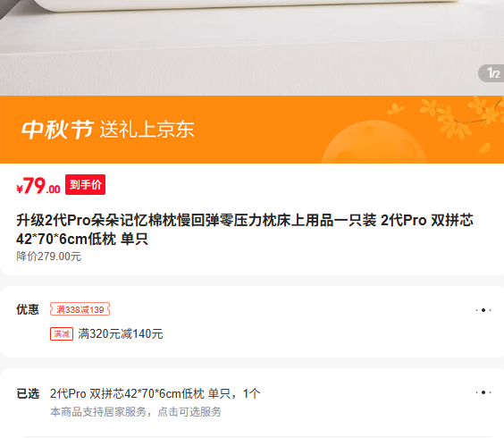Click the 已选 section label
Screen dimensions: 504x438
point(28,393)
